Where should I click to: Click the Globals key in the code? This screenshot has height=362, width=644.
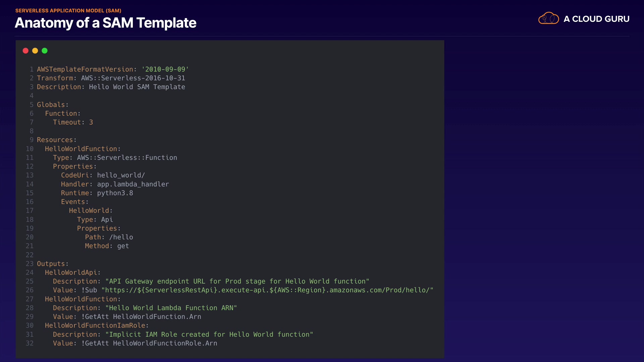coord(51,105)
